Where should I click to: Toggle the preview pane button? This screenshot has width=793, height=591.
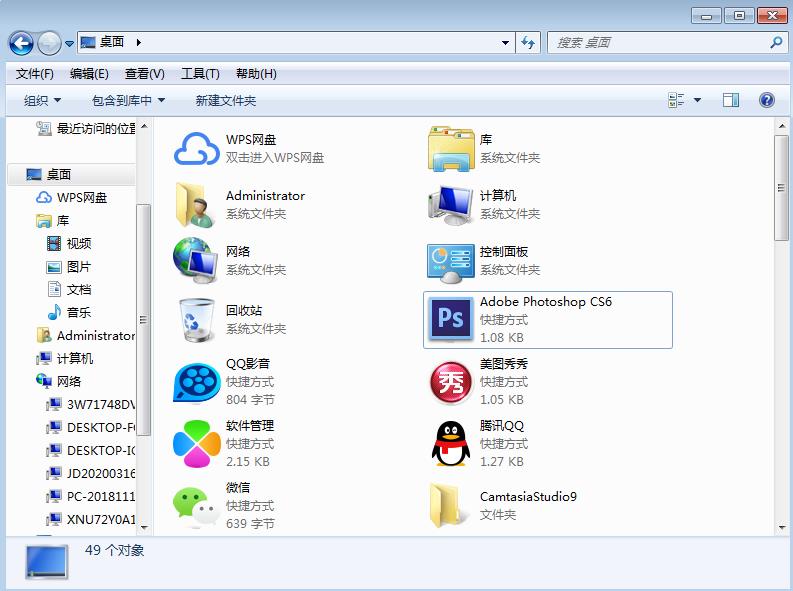[731, 100]
